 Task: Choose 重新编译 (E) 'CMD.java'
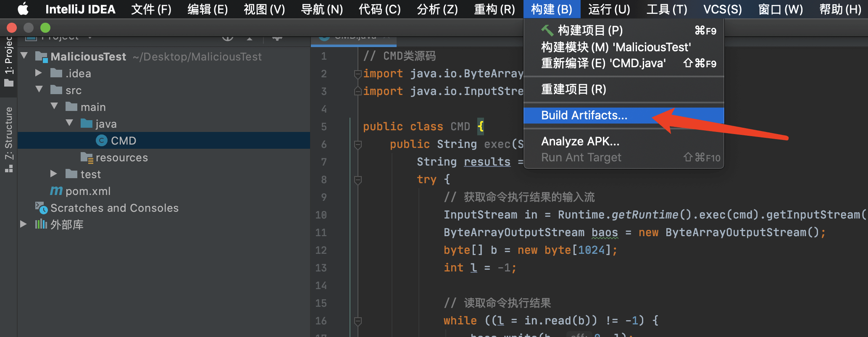point(624,63)
